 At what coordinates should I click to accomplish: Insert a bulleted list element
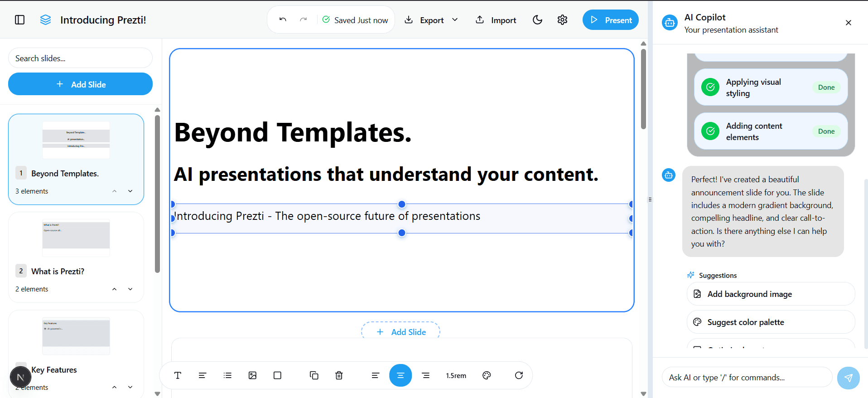(x=227, y=375)
